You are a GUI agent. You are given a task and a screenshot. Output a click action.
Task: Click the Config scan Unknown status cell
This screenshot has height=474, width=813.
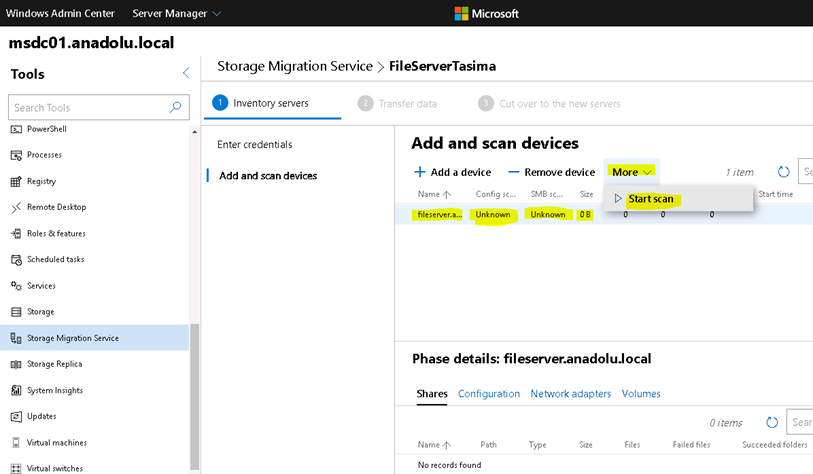493,214
